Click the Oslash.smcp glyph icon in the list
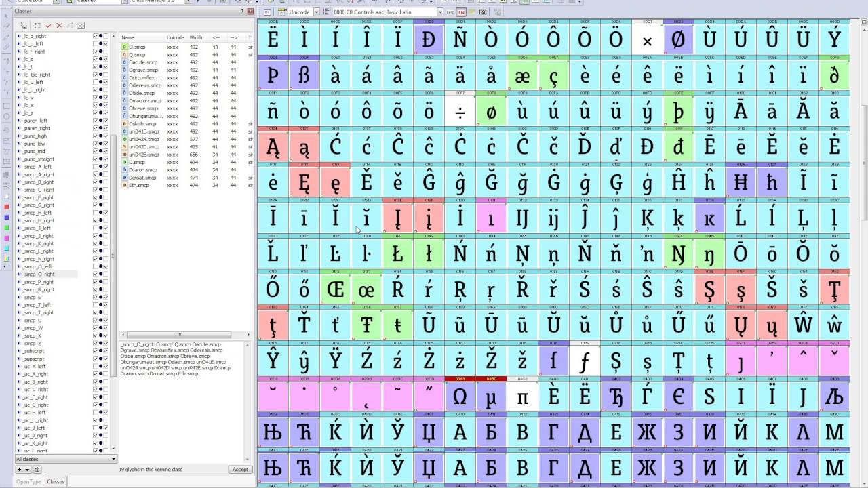 (125, 123)
